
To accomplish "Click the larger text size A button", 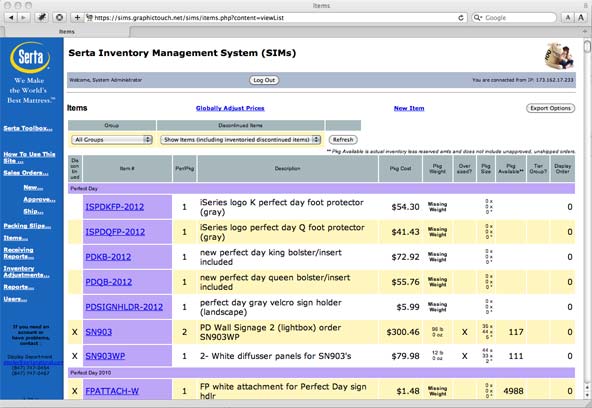I will coord(581,18).
